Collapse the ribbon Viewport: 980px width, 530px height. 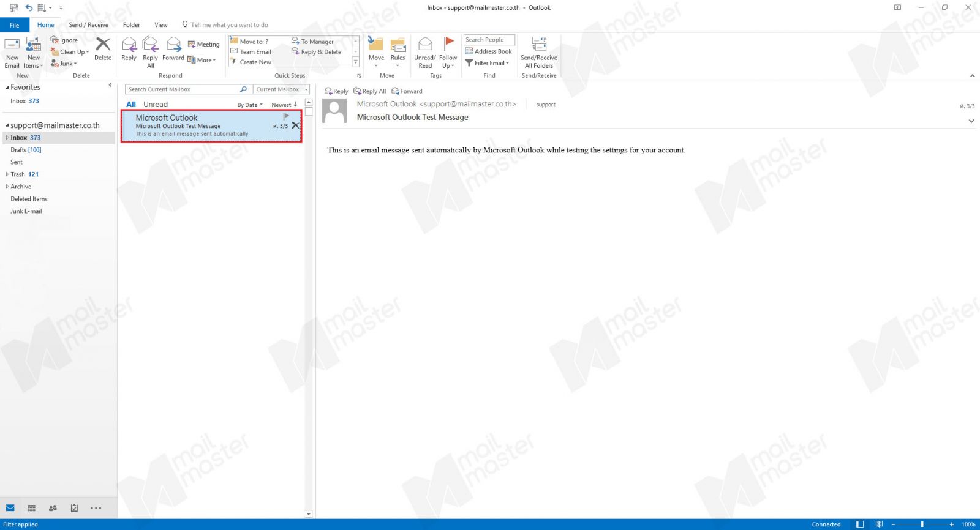point(973,76)
